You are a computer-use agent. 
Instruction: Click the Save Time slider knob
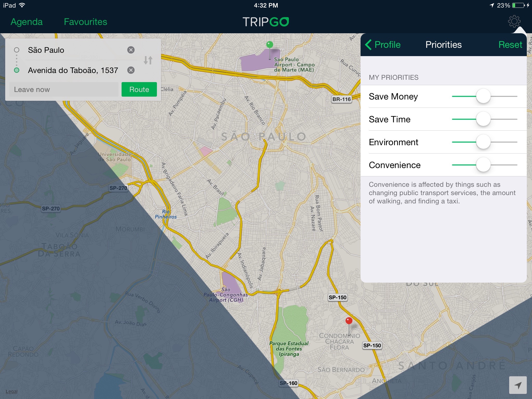[x=483, y=119]
